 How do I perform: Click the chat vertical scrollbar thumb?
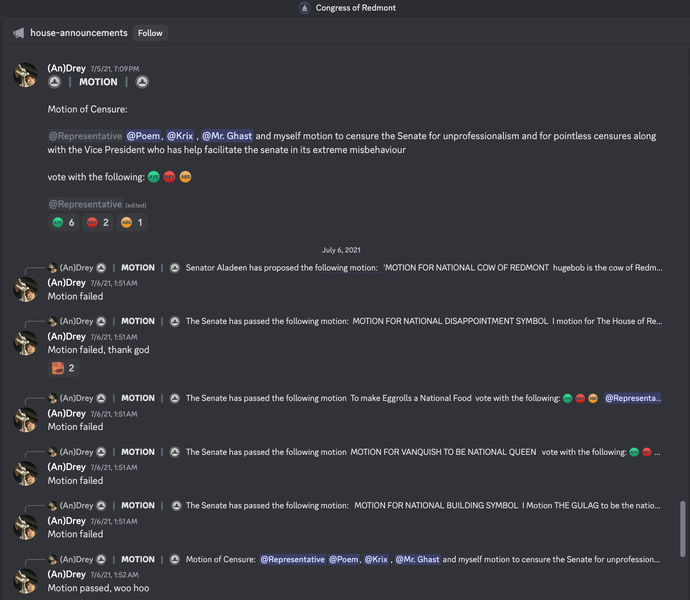coord(683,529)
